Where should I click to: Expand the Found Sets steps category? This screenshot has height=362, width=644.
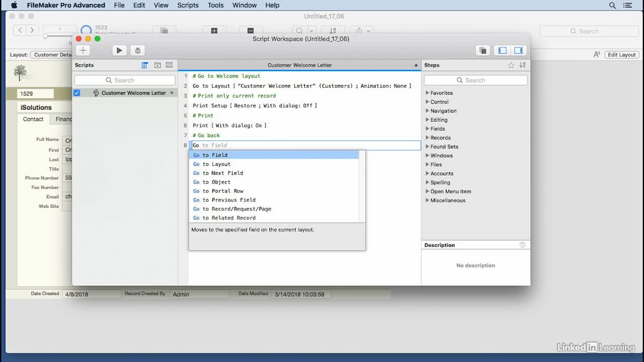click(428, 147)
